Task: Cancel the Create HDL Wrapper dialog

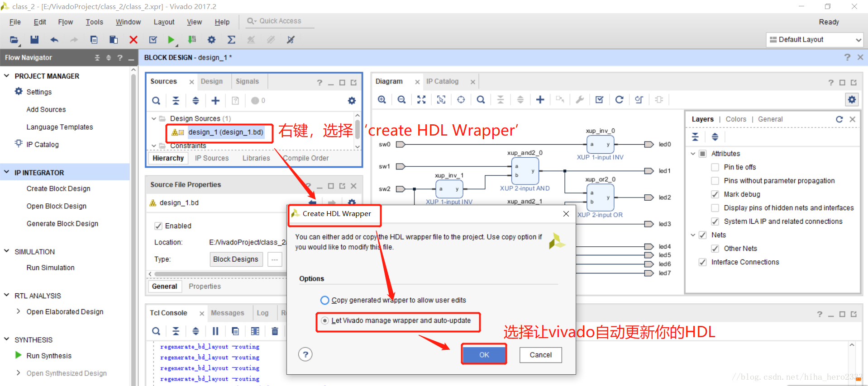Action: pos(540,355)
